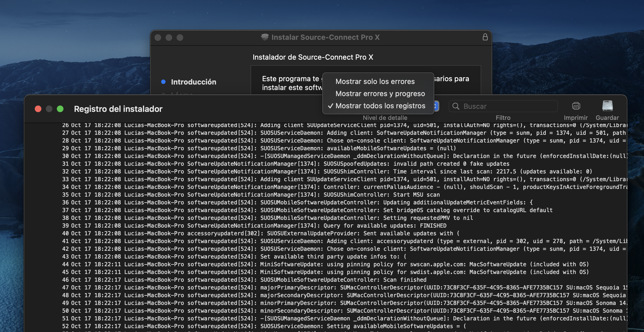
Task: Click the Guardar disk icon
Action: (x=607, y=106)
